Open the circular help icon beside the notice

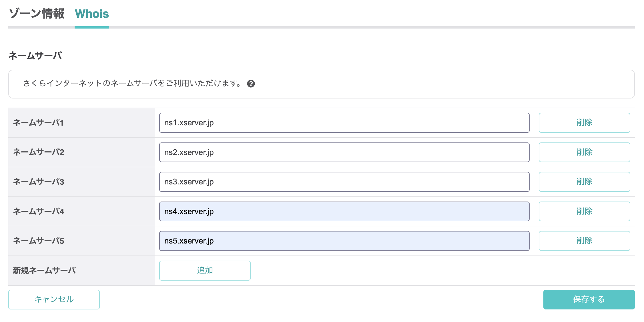(x=252, y=84)
